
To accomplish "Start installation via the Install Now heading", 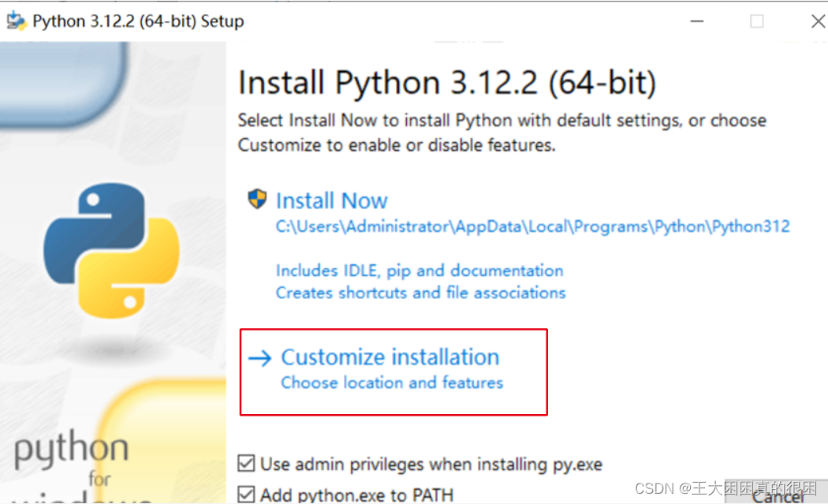I will click(x=332, y=201).
